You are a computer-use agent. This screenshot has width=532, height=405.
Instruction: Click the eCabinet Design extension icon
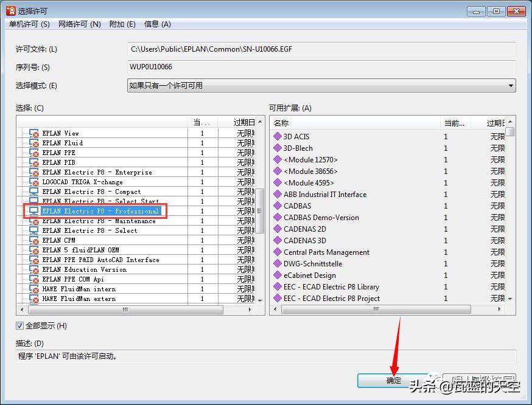point(278,275)
